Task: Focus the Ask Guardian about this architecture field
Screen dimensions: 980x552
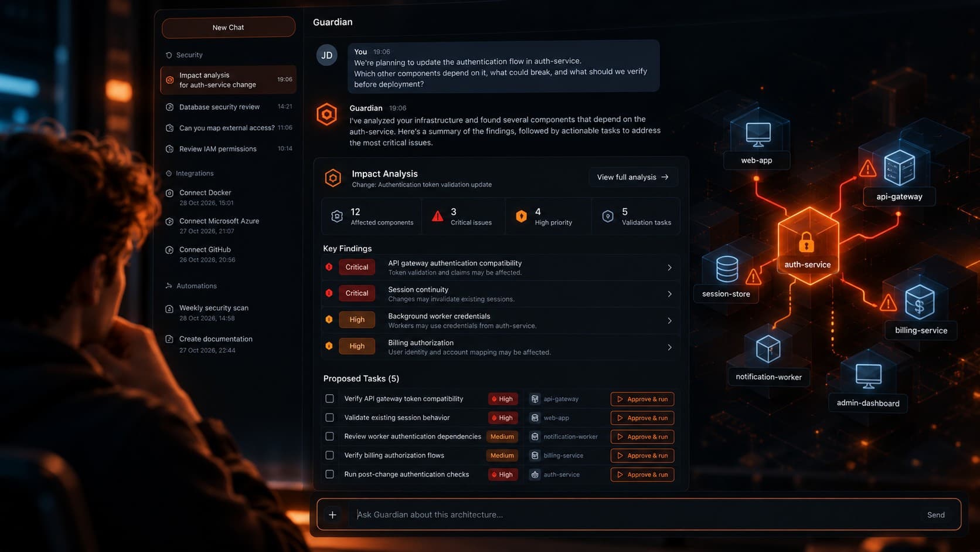Action: point(633,514)
